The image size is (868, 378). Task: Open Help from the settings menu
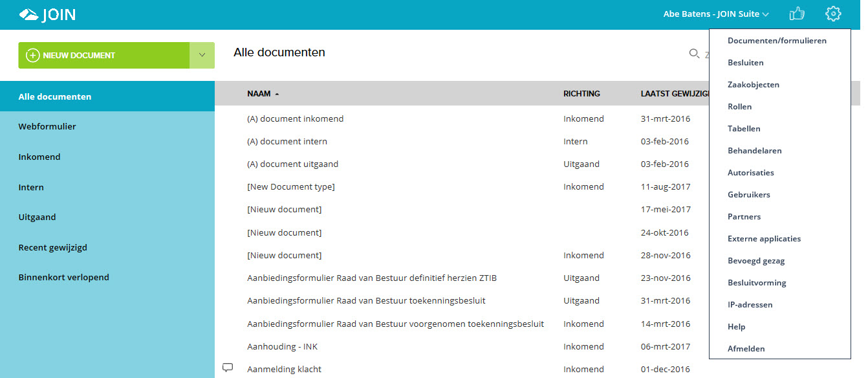click(736, 326)
